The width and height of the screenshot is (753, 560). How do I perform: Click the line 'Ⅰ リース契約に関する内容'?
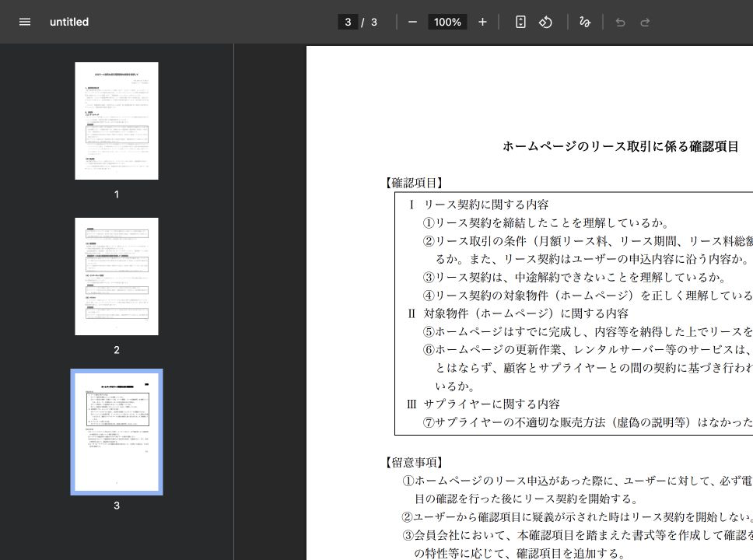click(x=478, y=205)
